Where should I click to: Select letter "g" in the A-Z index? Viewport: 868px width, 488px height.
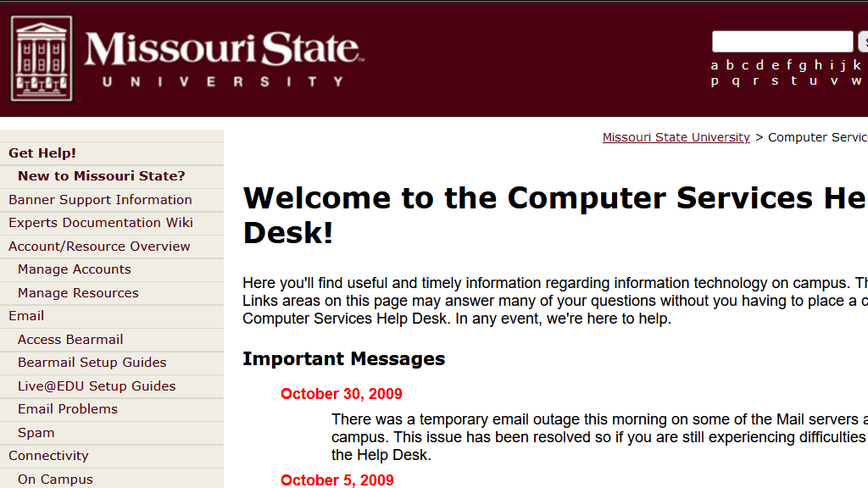(x=803, y=64)
